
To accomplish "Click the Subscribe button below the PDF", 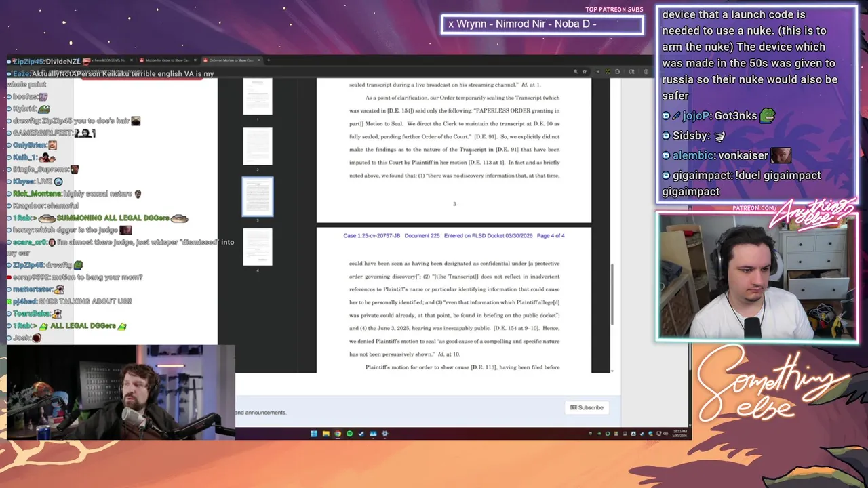I will click(587, 407).
